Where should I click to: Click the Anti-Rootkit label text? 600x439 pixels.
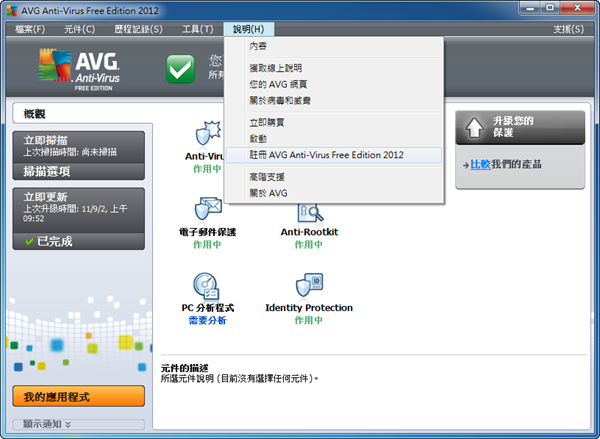coord(309,232)
